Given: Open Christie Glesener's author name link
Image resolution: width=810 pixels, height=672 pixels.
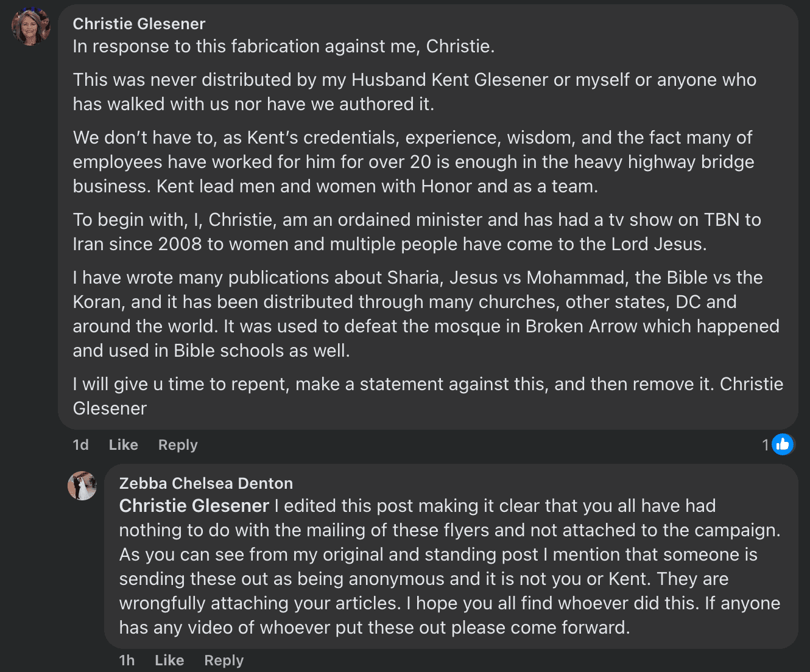Looking at the screenshot, I should 139,24.
